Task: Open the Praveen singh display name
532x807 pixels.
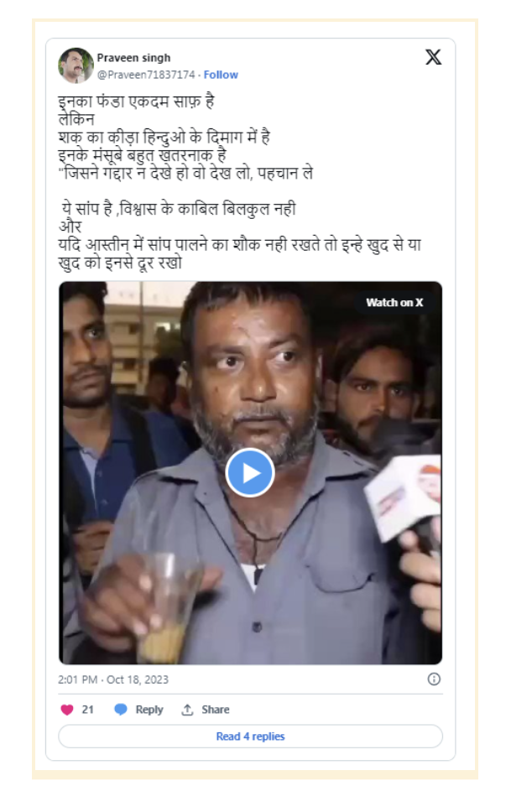Action: [x=133, y=58]
